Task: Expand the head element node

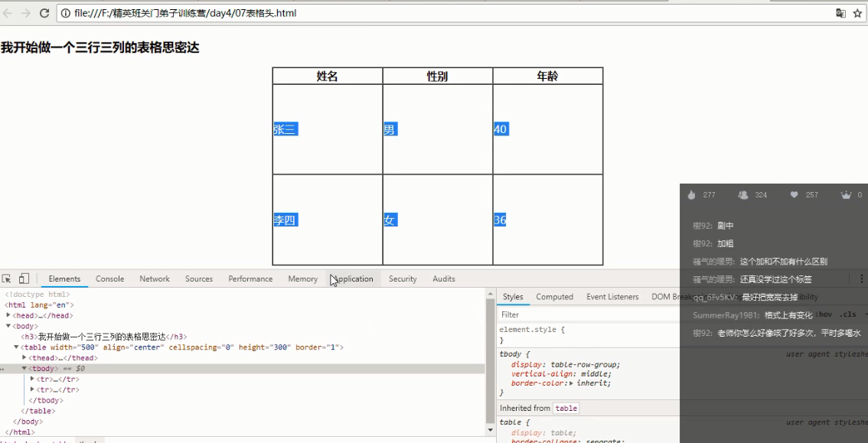Action: (8, 315)
